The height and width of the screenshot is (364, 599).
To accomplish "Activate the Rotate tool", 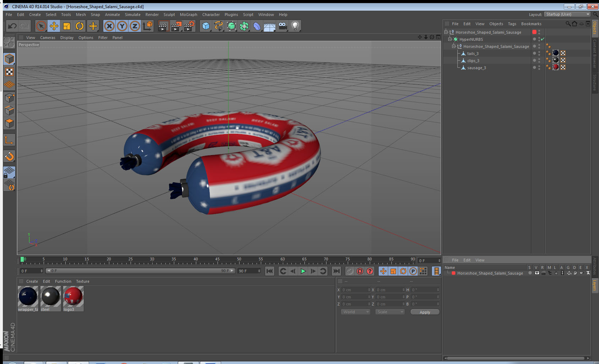I will pyautogui.click(x=80, y=26).
